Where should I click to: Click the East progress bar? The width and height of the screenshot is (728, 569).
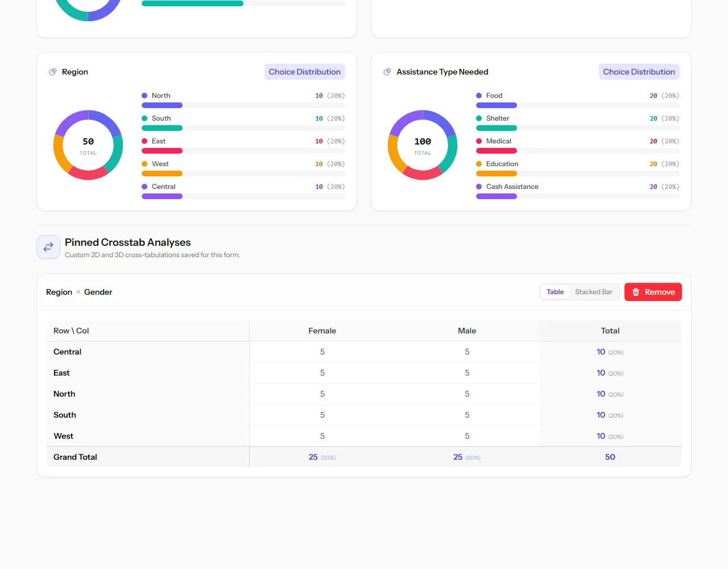243,151
